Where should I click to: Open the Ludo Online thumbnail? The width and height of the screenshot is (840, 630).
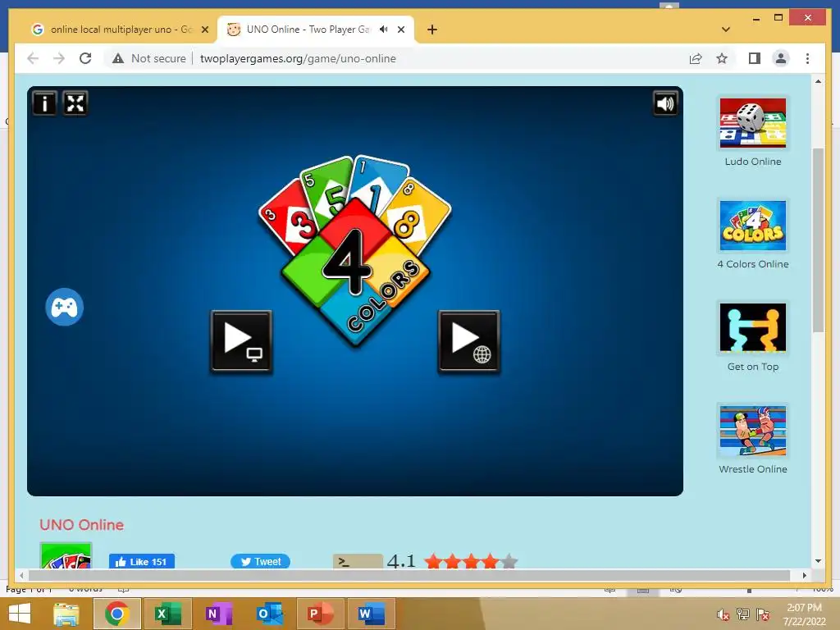pos(753,123)
